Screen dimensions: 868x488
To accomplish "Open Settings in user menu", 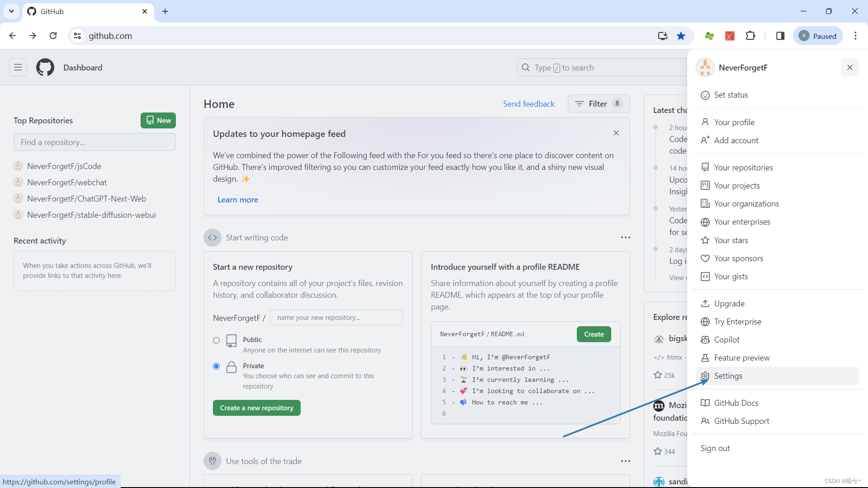I will 777,376.
